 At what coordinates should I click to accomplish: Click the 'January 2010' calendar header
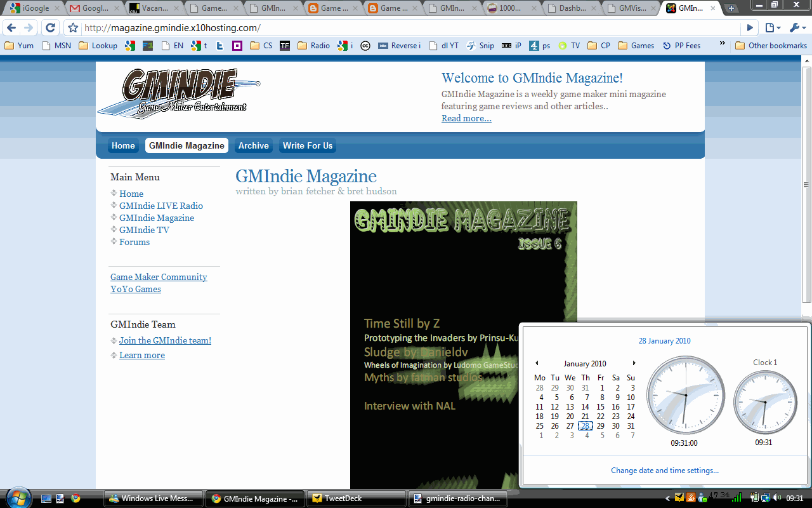coord(585,364)
